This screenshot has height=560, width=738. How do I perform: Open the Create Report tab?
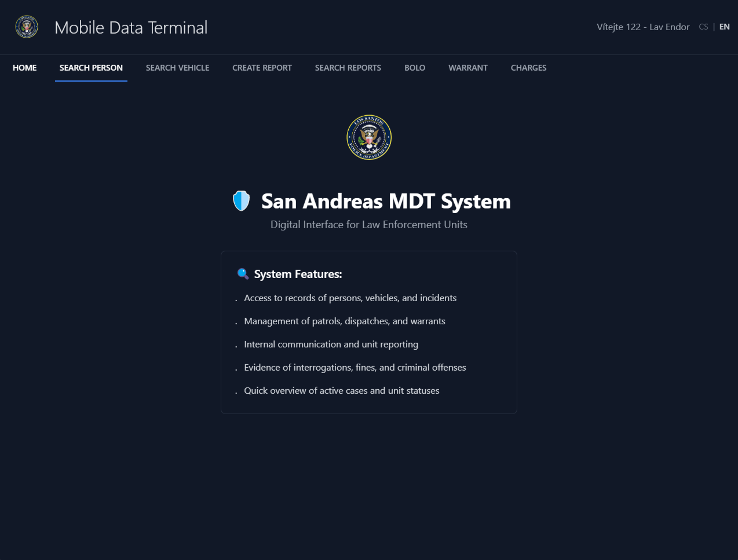(x=262, y=68)
